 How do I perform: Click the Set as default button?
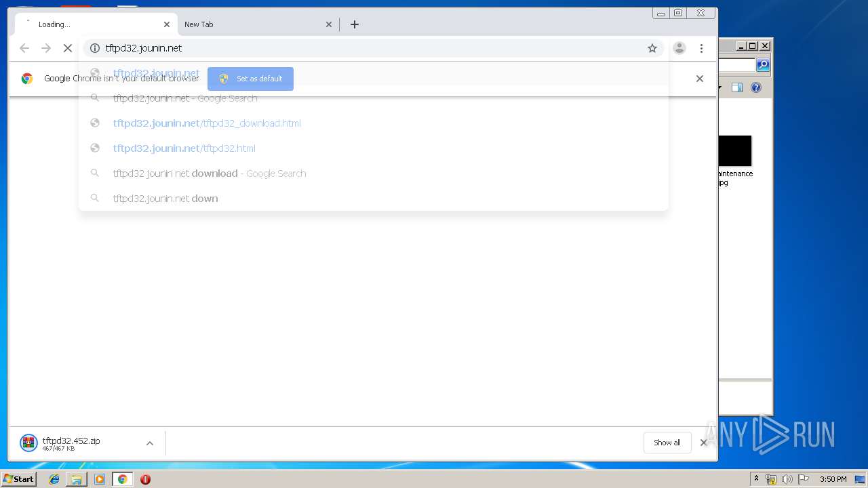250,79
